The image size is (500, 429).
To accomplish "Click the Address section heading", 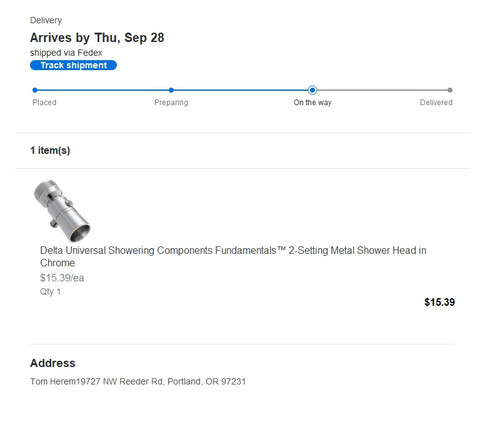I will pyautogui.click(x=53, y=363).
